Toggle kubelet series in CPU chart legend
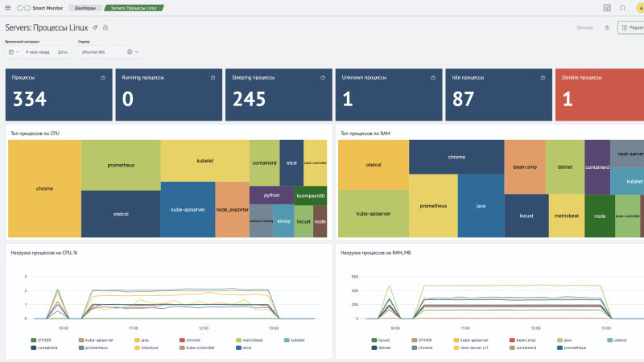Image resolution: width=644 pixels, height=362 pixels. [295, 339]
